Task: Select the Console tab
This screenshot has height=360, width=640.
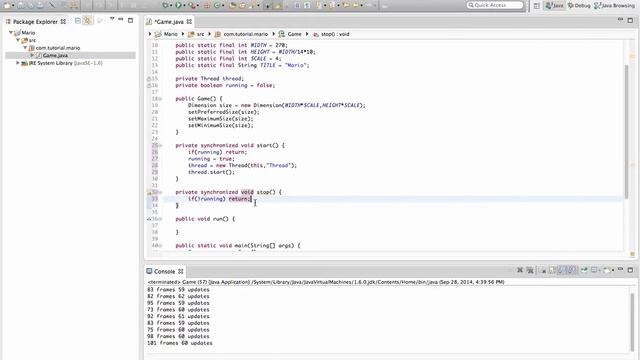Action: tap(165, 271)
